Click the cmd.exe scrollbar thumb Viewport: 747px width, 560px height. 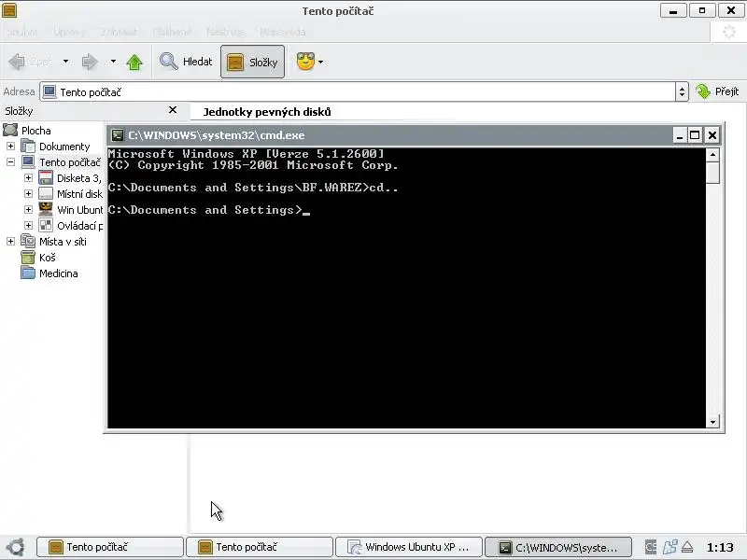click(712, 173)
